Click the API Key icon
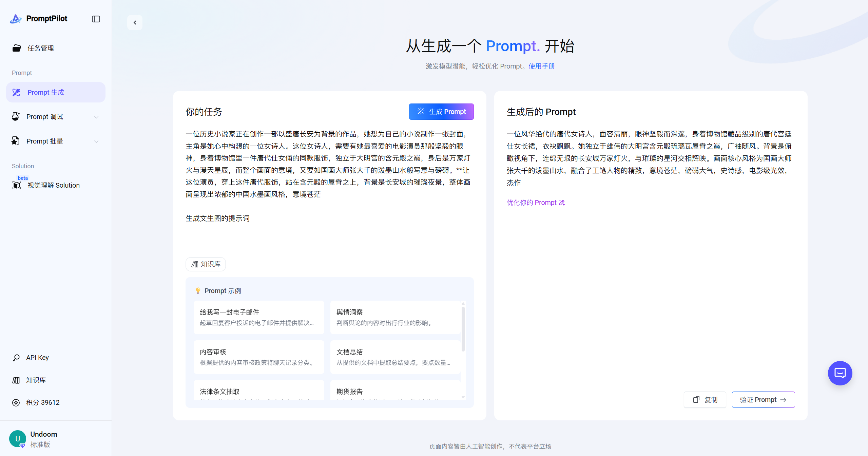Image resolution: width=868 pixels, height=456 pixels. coord(16,358)
